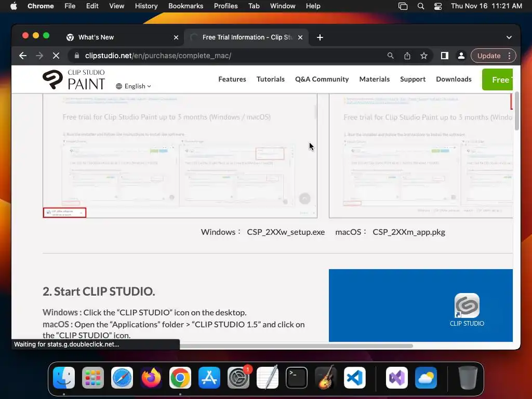532x399 pixels.
Task: Click the clipstudio.net address bar
Action: click(158, 56)
